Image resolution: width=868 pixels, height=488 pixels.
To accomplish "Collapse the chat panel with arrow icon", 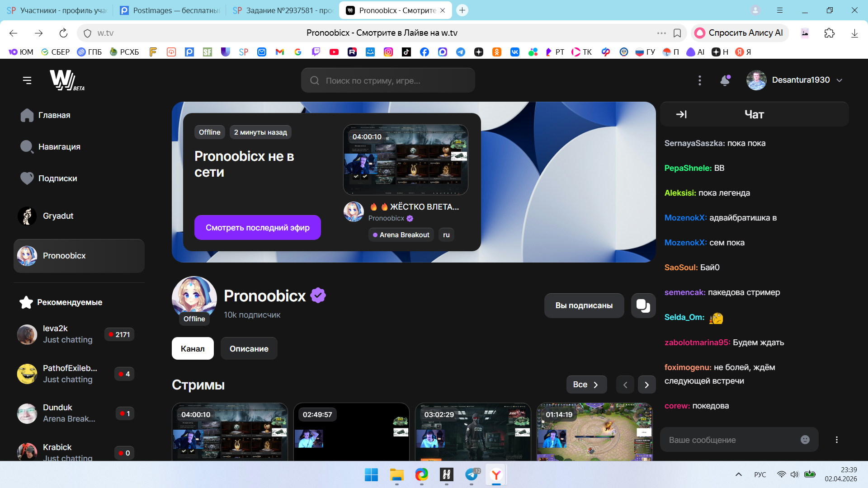I will (x=681, y=115).
